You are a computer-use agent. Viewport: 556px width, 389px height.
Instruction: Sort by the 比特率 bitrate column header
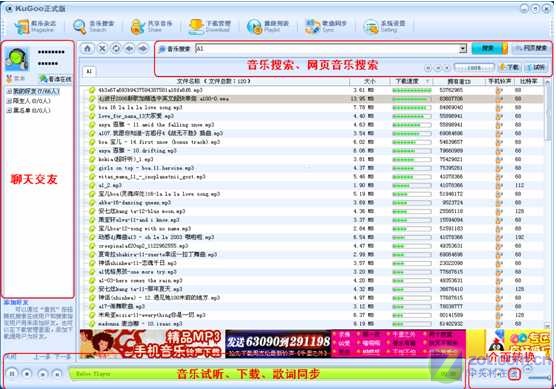pyautogui.click(x=528, y=81)
